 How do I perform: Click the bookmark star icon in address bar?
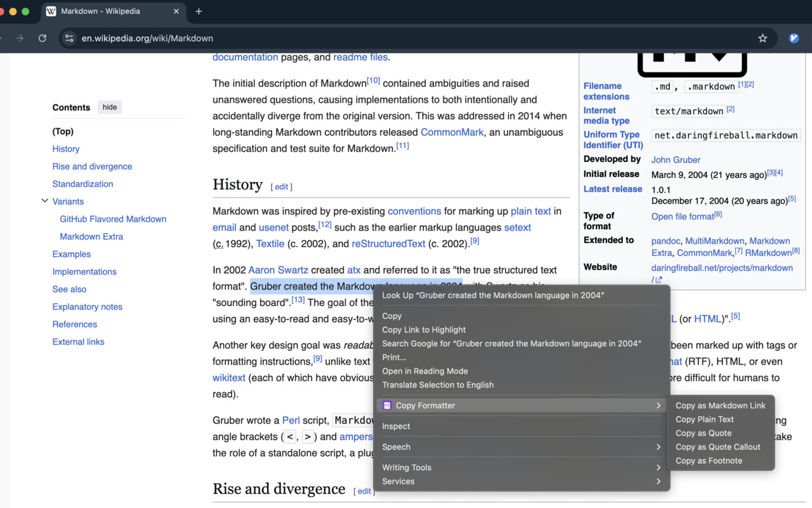click(x=763, y=38)
